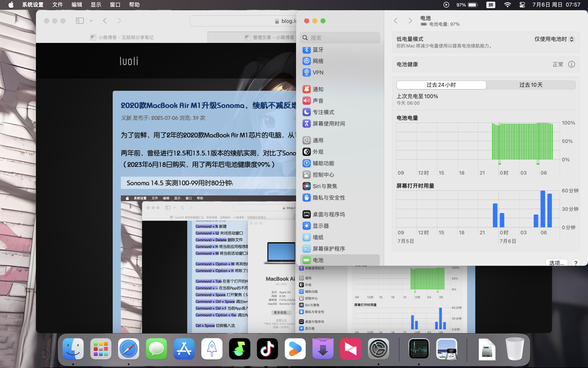The width and height of the screenshot is (588, 368).
Task: Open App Store from the Dock
Action: click(x=184, y=349)
